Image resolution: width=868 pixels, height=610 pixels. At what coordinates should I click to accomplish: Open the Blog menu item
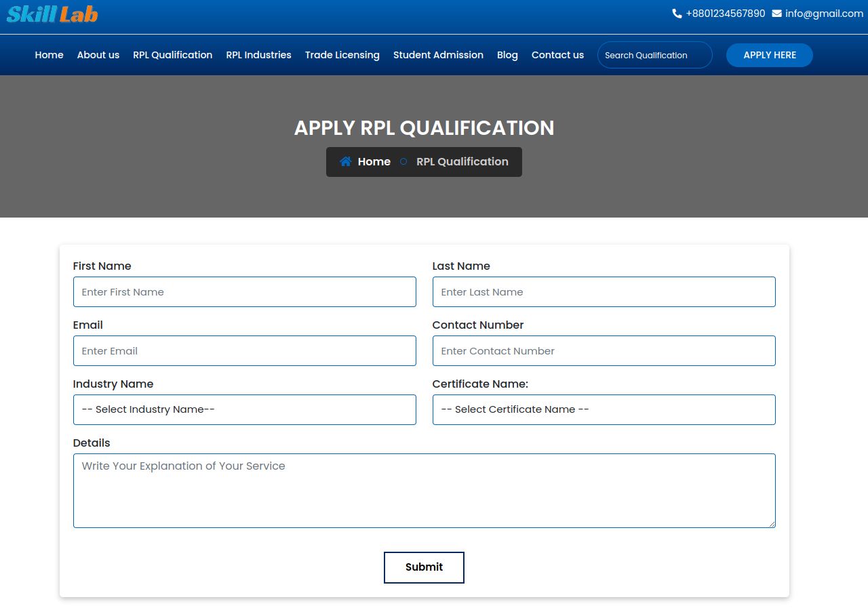507,55
